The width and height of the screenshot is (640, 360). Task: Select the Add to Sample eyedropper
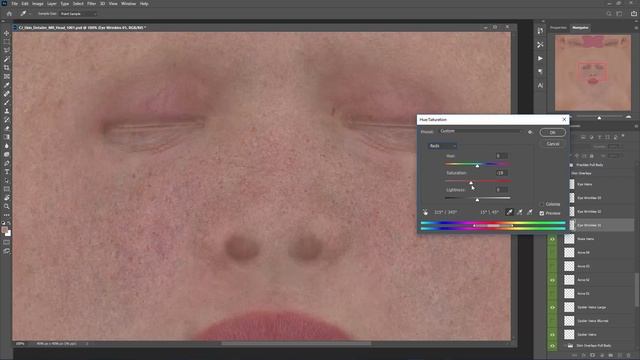point(519,212)
